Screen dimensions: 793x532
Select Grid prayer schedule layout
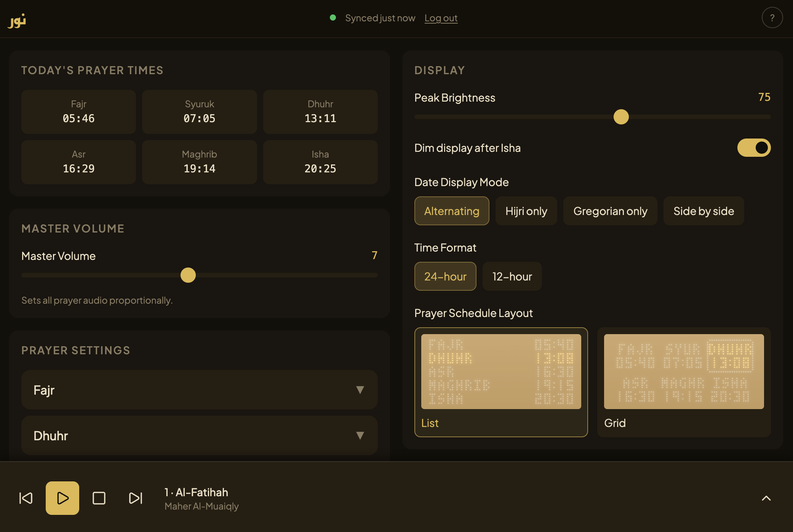click(x=684, y=382)
